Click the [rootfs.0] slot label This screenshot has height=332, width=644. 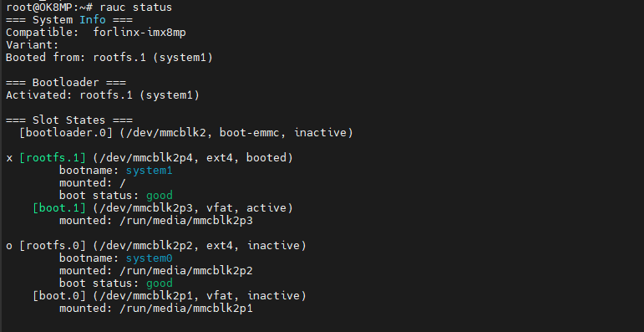click(53, 246)
